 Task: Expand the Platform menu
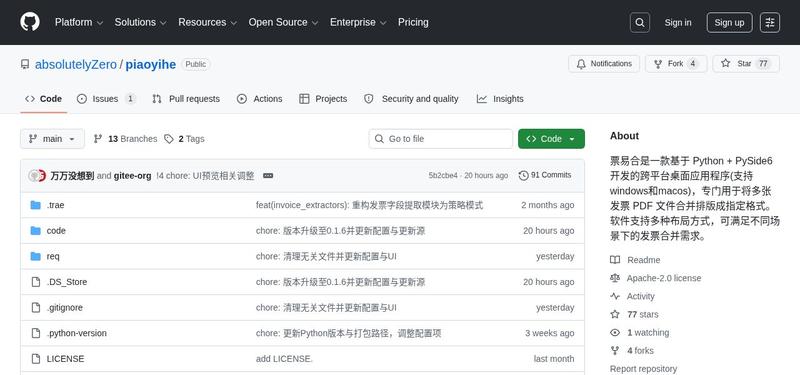pos(79,22)
